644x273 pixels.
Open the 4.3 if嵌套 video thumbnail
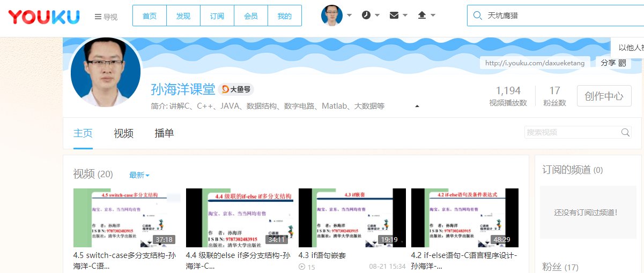pos(352,217)
